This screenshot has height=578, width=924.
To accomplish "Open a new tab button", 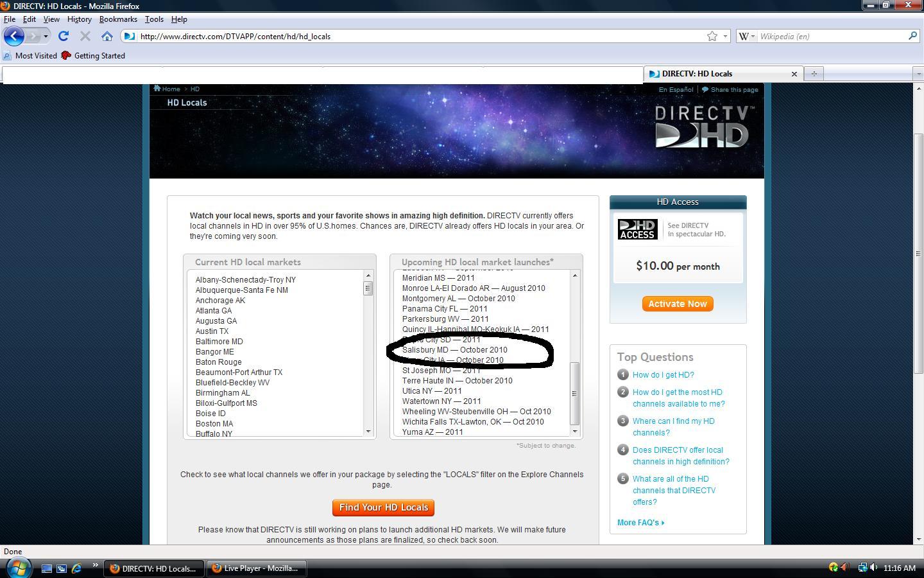I will (x=814, y=74).
